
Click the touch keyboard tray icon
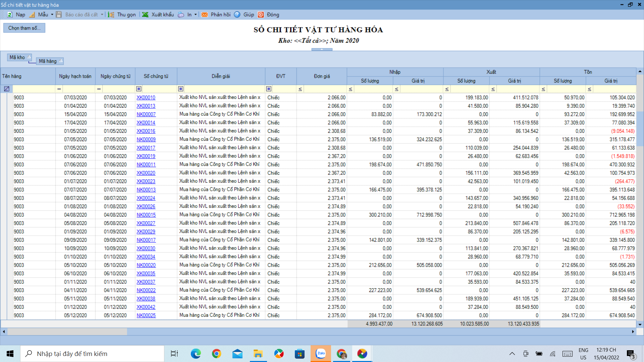pos(568,354)
